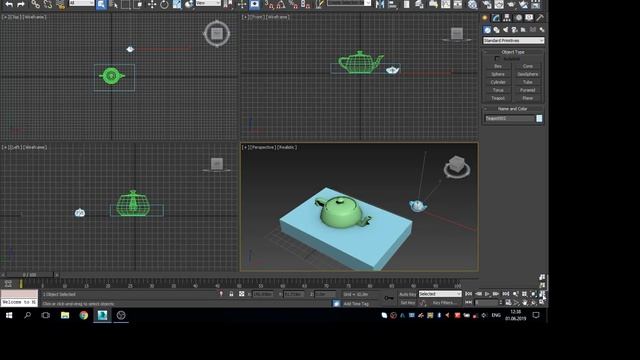Select the Shapes category icon
This screenshot has height=360, width=640.
tap(496, 30)
